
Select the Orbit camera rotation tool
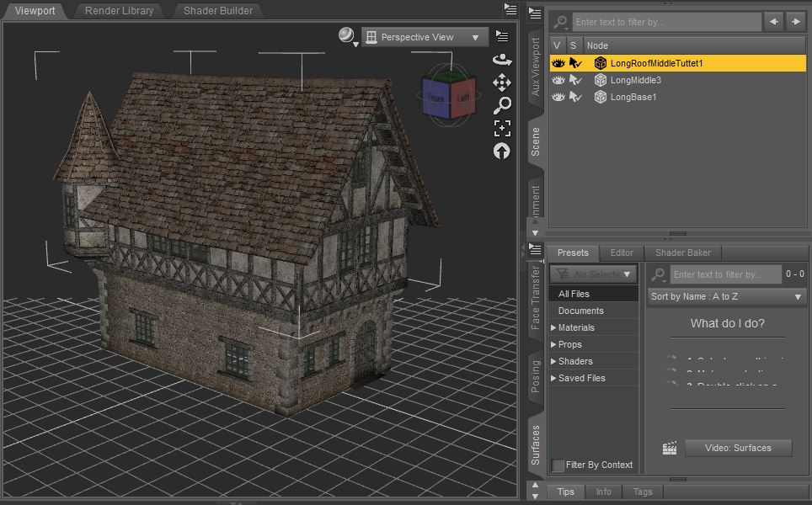tap(502, 59)
